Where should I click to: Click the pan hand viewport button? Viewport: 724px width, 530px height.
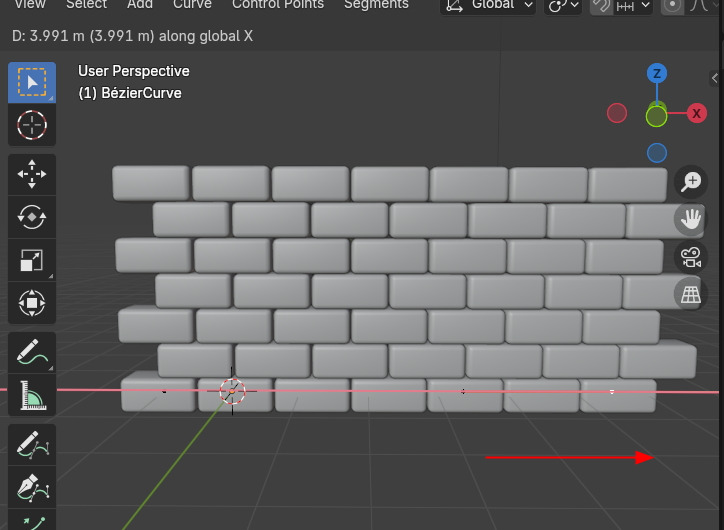(x=691, y=219)
